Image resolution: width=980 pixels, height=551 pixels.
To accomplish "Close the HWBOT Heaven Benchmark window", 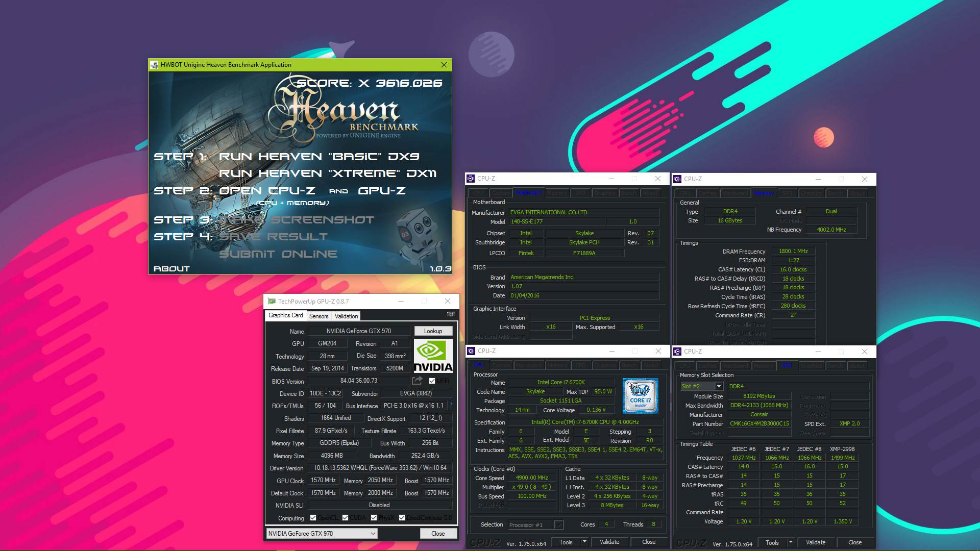I will tap(444, 65).
